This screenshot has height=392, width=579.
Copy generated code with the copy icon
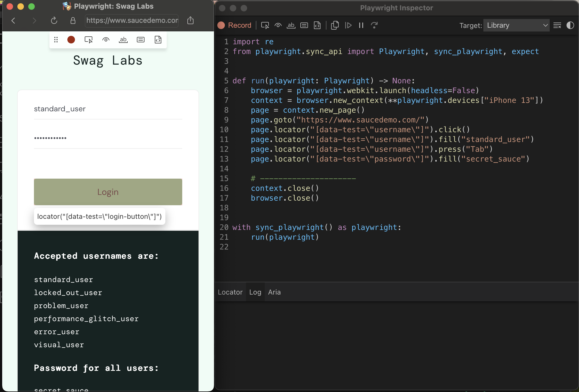click(335, 25)
